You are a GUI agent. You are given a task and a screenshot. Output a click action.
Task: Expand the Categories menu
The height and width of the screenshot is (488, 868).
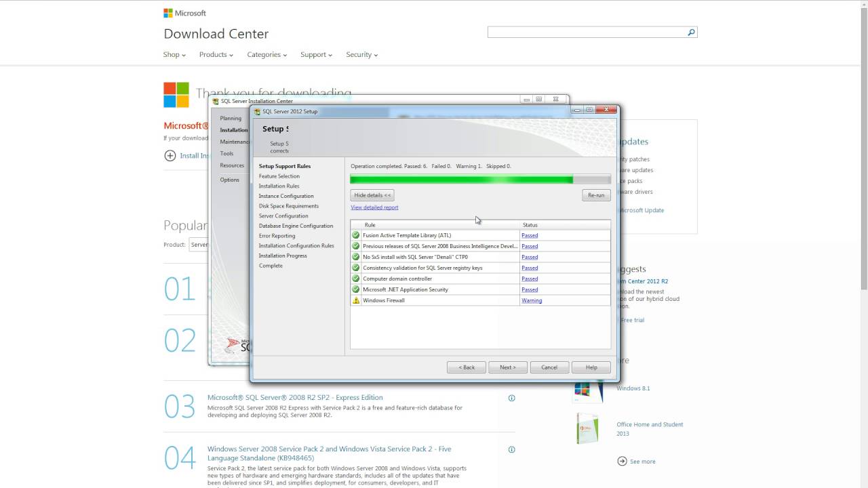point(267,54)
